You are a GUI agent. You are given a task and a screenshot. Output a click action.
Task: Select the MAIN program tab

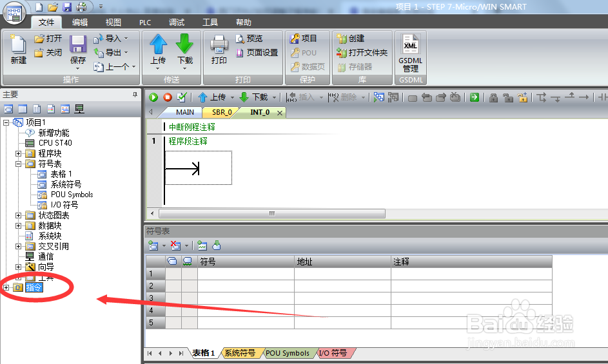[184, 112]
